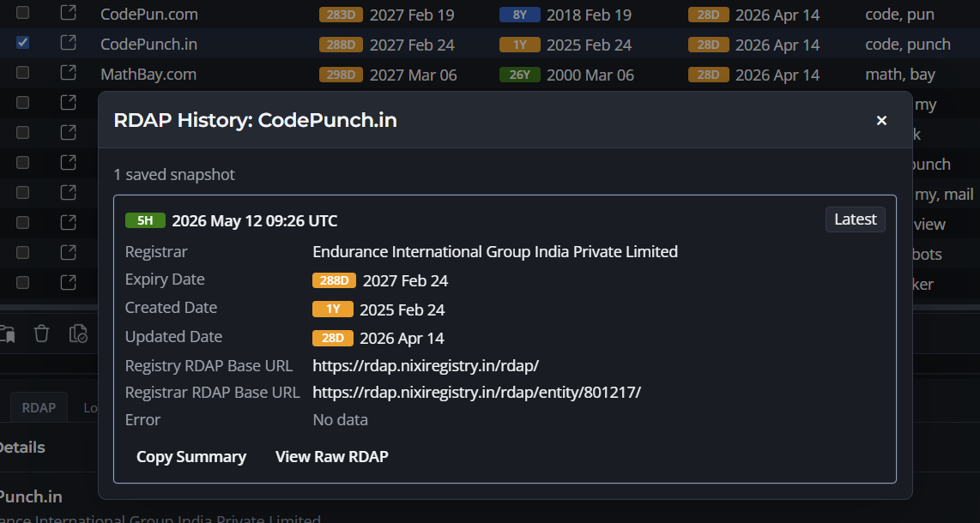Screen dimensions: 980x523
Task: Click the dialog's Updated Date value 2026 Apr 14
Action: click(x=402, y=339)
